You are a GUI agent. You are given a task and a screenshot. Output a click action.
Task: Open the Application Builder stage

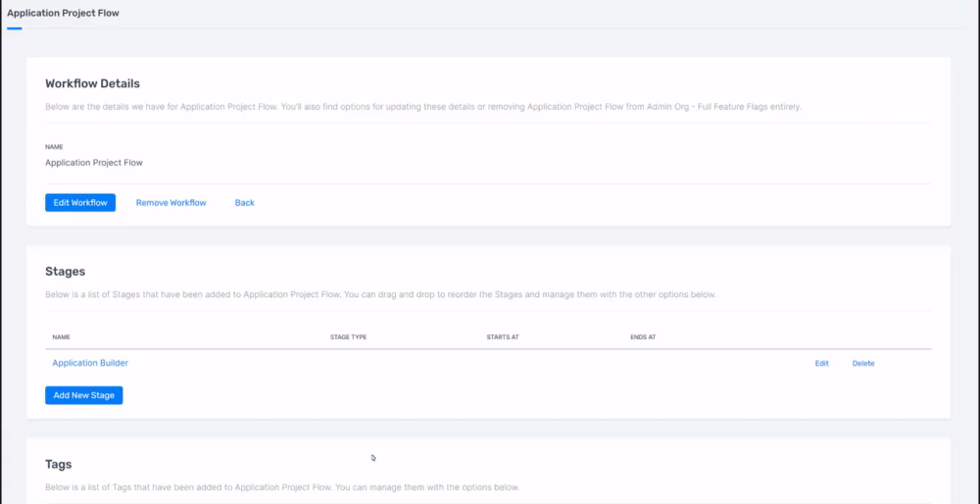(90, 363)
